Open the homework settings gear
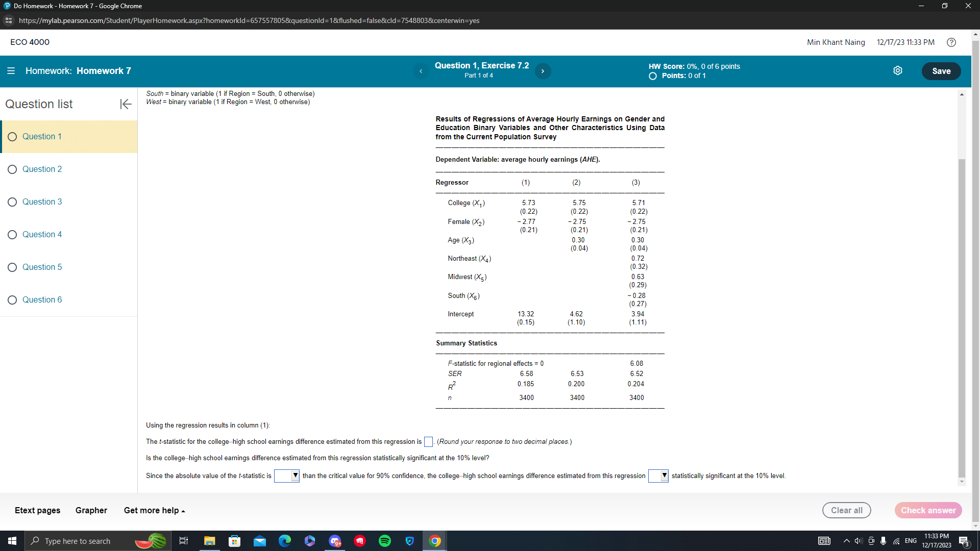980x551 pixels. [898, 70]
